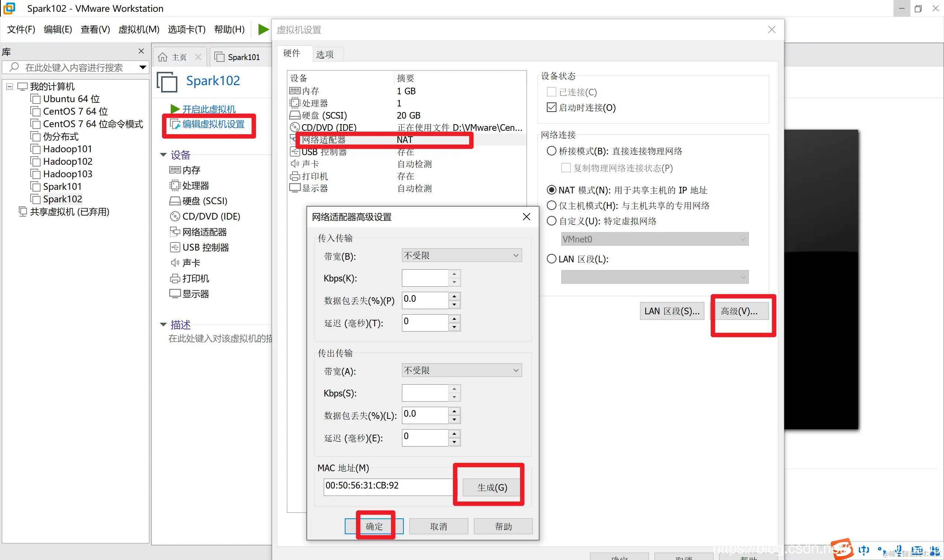Select 仅主机模式 radio button

[551, 206]
